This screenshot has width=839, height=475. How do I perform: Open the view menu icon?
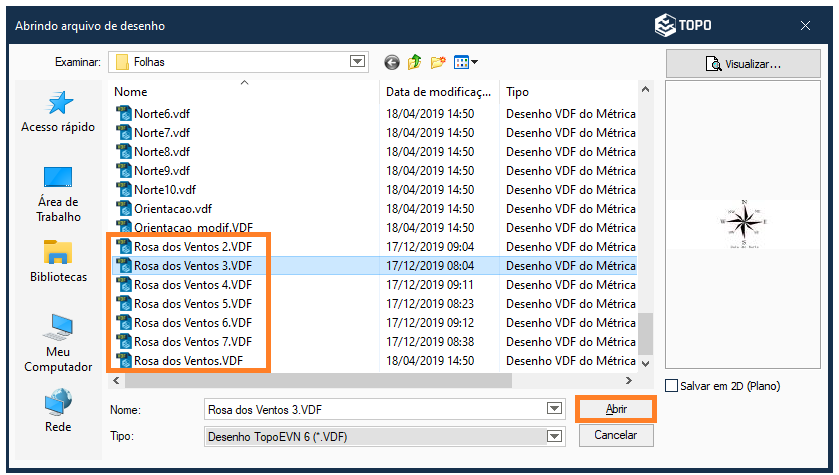pos(465,62)
